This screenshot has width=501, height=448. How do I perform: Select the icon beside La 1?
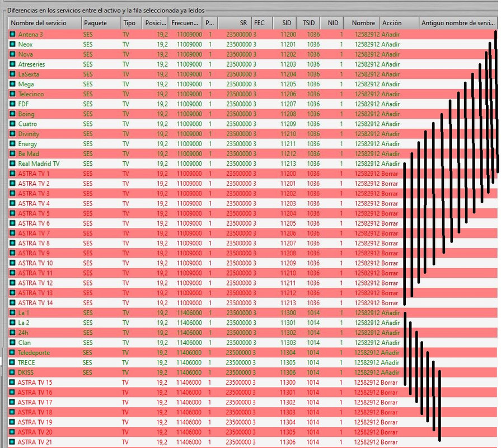pos(12,312)
